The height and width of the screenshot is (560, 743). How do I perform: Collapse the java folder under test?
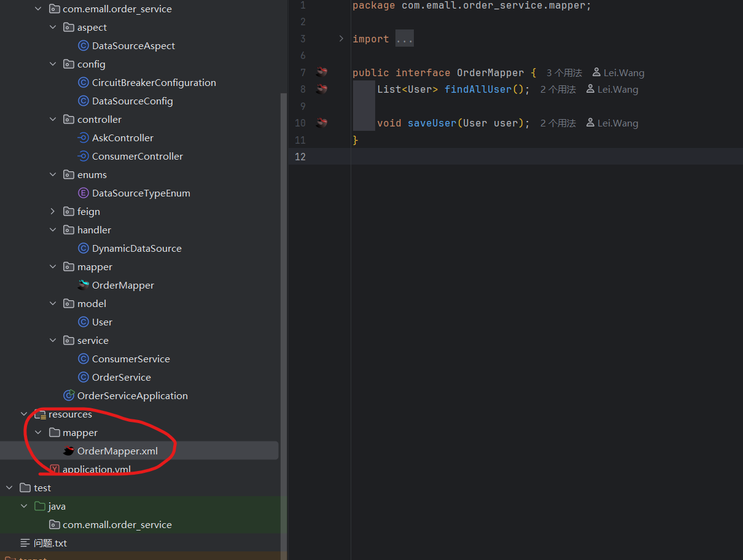pos(24,507)
